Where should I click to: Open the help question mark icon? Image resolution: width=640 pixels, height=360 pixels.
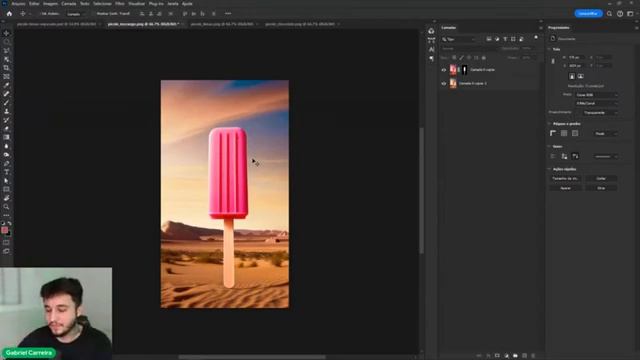point(620,13)
